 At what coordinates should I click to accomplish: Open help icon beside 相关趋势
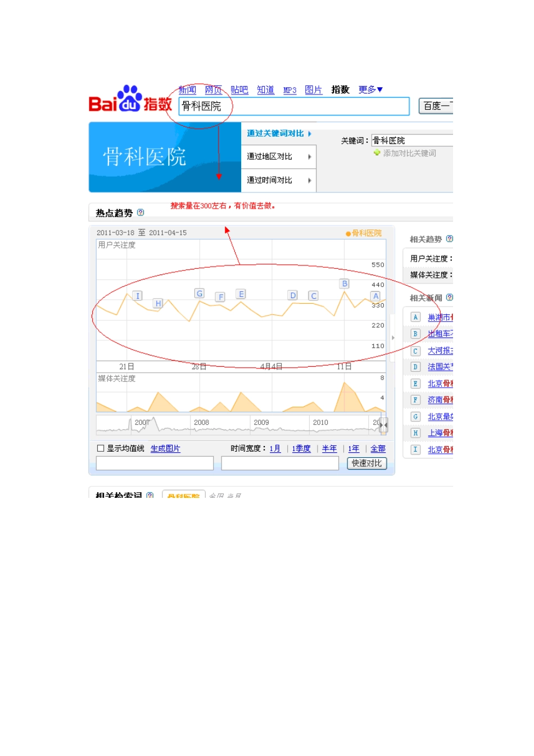point(449,238)
